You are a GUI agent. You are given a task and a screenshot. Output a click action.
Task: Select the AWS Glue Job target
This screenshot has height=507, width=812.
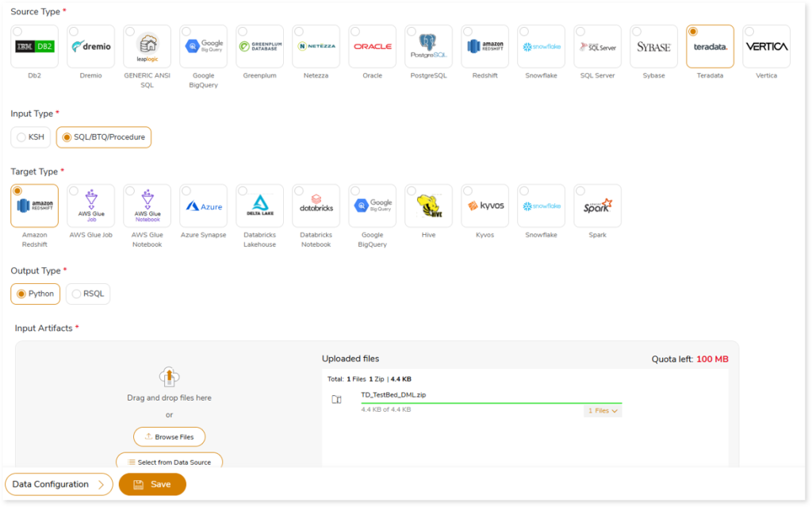(x=90, y=206)
